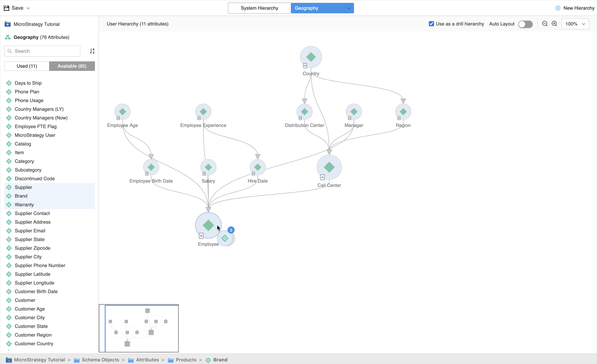The width and height of the screenshot is (597, 364).
Task: Open the 100% zoom level dropdown
Action: [x=575, y=24]
